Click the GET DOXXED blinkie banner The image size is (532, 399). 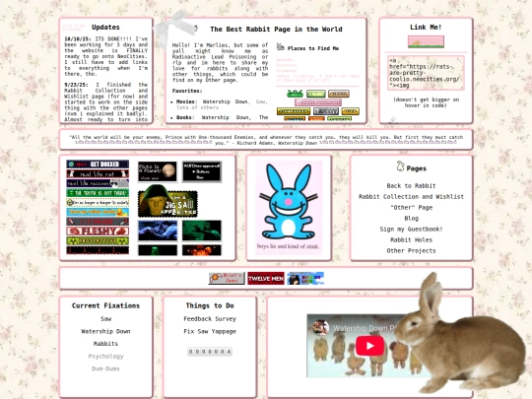tap(98, 165)
